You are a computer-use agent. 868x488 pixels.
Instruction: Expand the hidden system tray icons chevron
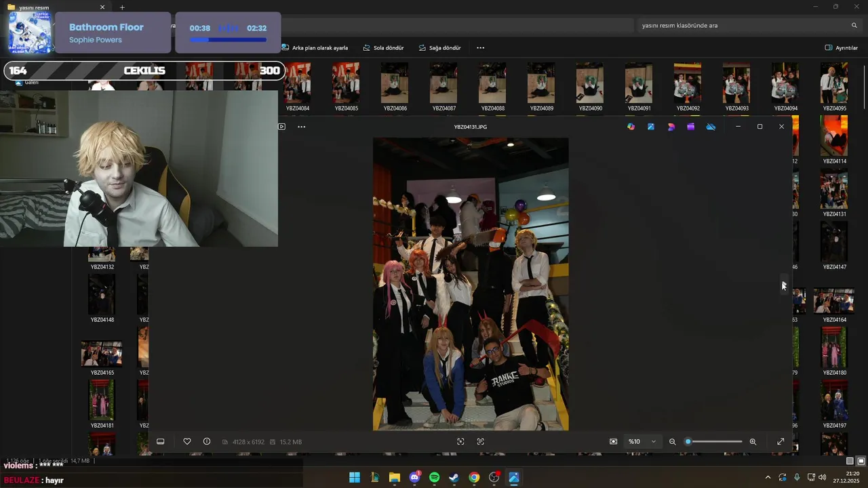(768, 477)
